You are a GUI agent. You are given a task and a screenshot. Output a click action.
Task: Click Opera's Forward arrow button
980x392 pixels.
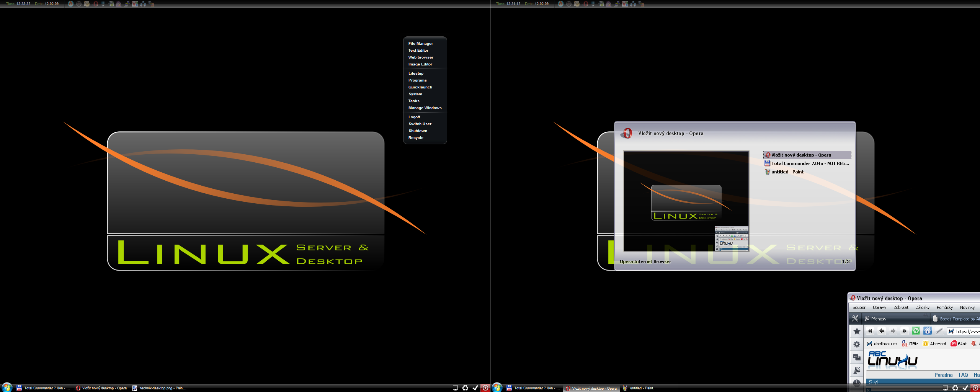(x=893, y=331)
